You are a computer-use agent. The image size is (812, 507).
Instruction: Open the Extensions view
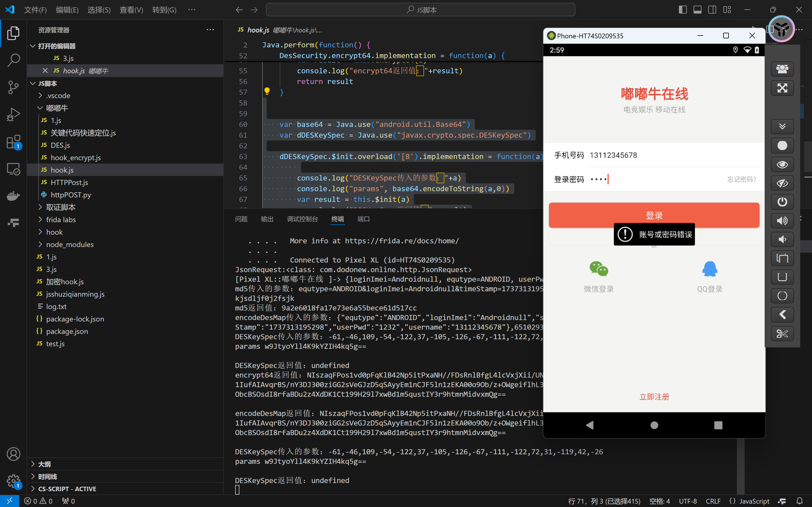click(x=14, y=142)
